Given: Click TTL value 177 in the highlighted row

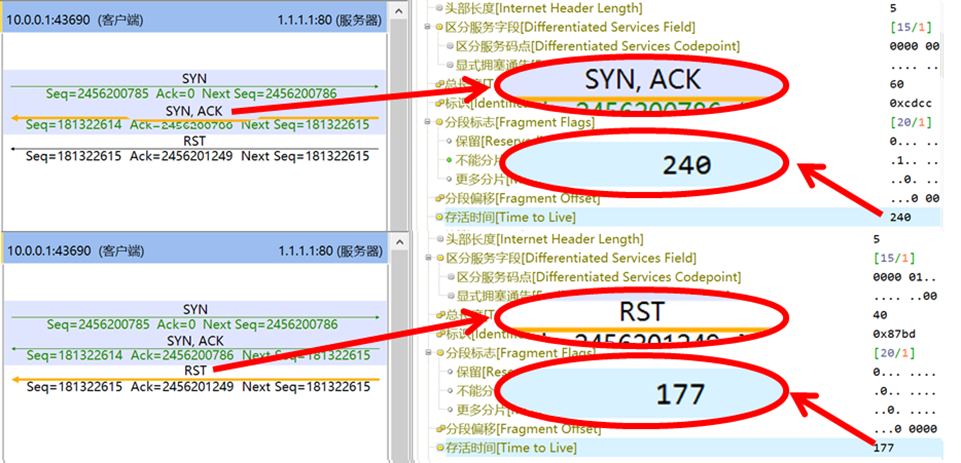Looking at the screenshot, I should (883, 448).
